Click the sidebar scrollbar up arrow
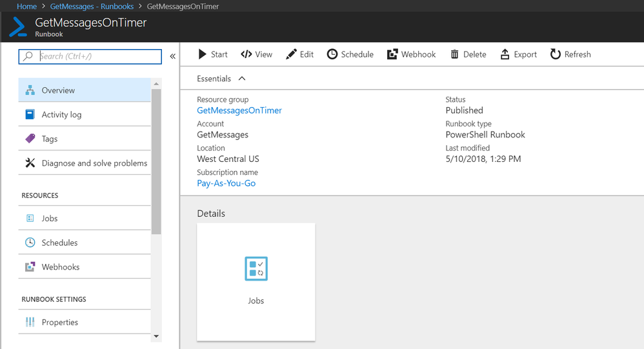This screenshot has width=644, height=349. tap(156, 84)
